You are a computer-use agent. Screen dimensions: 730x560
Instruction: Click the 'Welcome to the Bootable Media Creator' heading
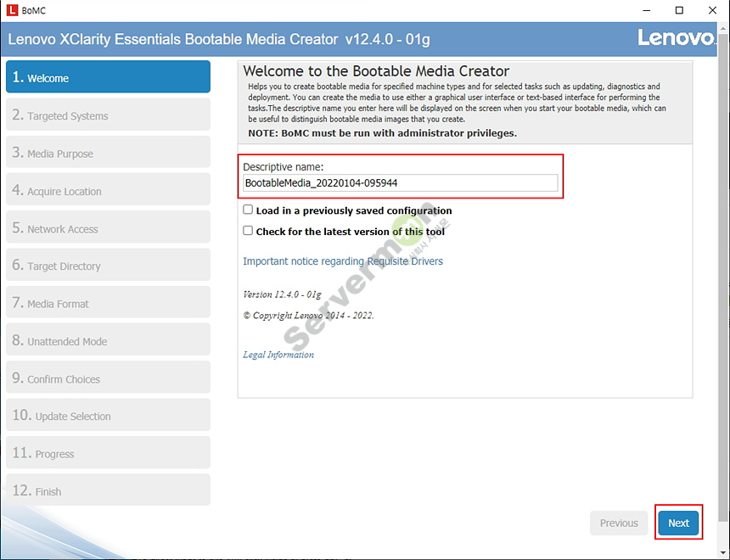(376, 71)
